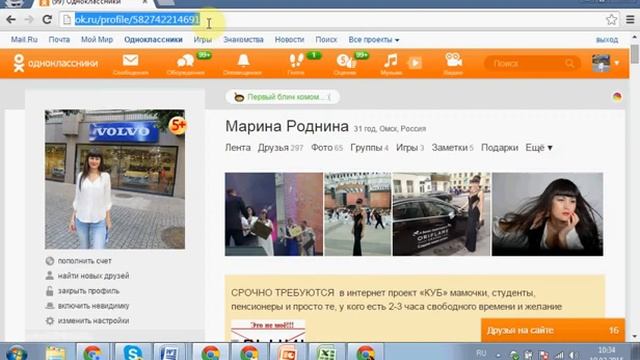Open the 'Фото 65' tab

(x=327, y=148)
